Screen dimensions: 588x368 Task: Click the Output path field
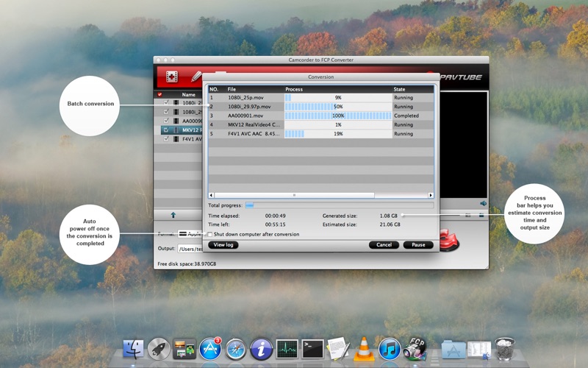(190, 249)
